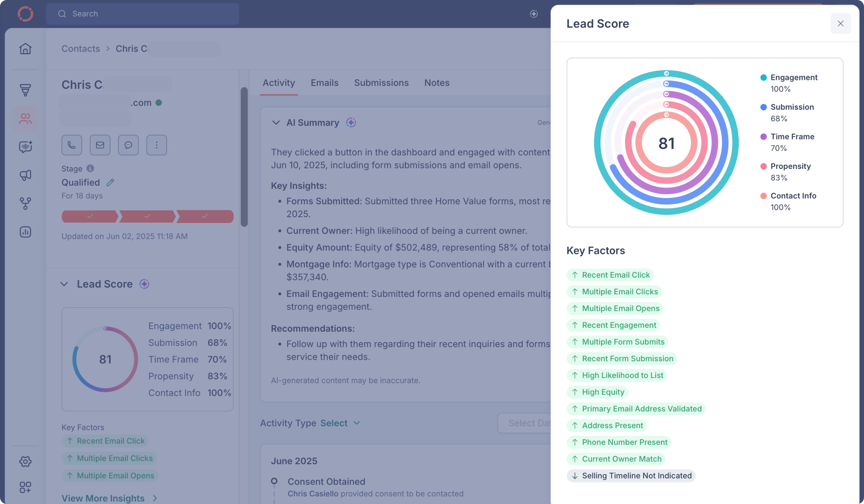Open the Home icon in the sidebar
Image resolution: width=864 pixels, height=504 pixels.
pos(26,49)
